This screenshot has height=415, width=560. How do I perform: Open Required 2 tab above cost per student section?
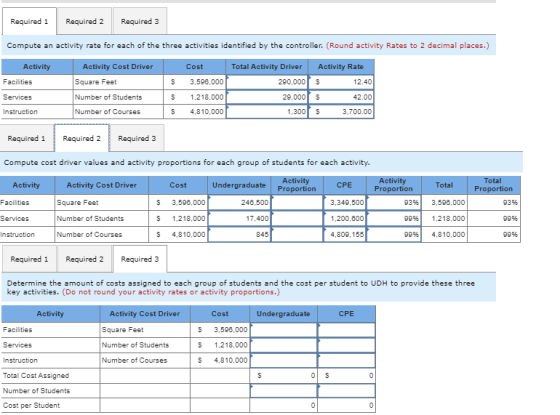(x=85, y=259)
